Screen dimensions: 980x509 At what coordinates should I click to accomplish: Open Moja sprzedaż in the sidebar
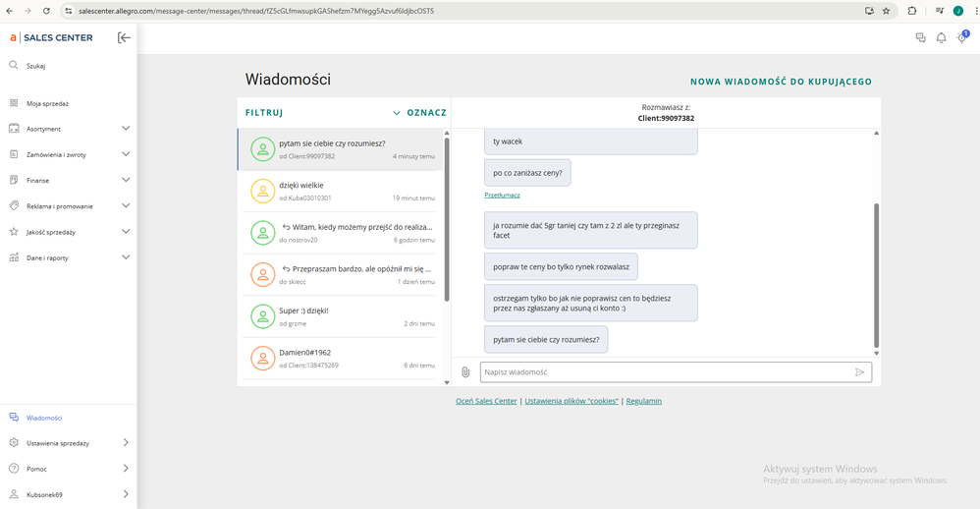point(47,103)
